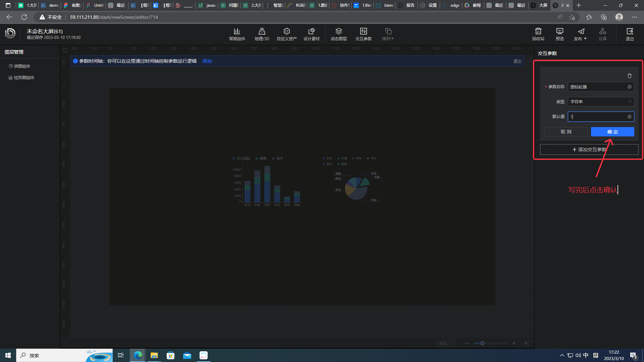Click the 60% zoom value field
This screenshot has width=644, height=362.
click(446, 343)
